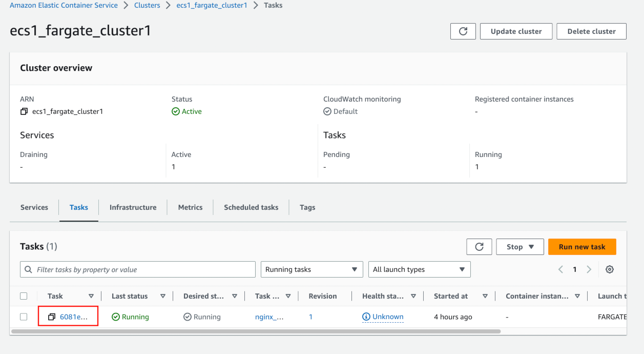
Task: Open the nginx task definition link
Action: click(x=269, y=317)
